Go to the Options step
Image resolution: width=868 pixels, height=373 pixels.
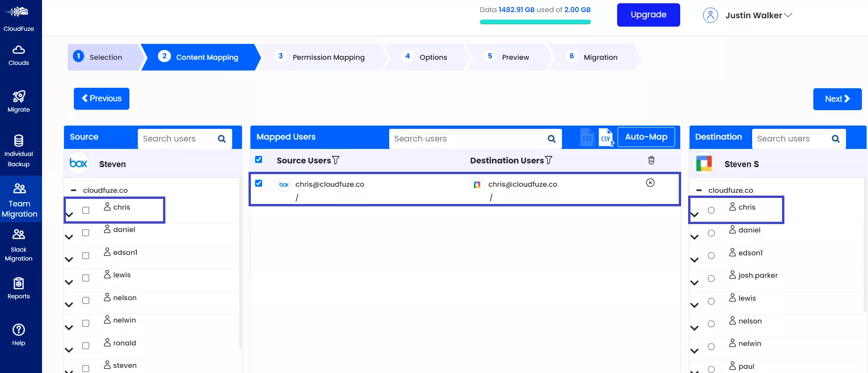click(x=426, y=57)
